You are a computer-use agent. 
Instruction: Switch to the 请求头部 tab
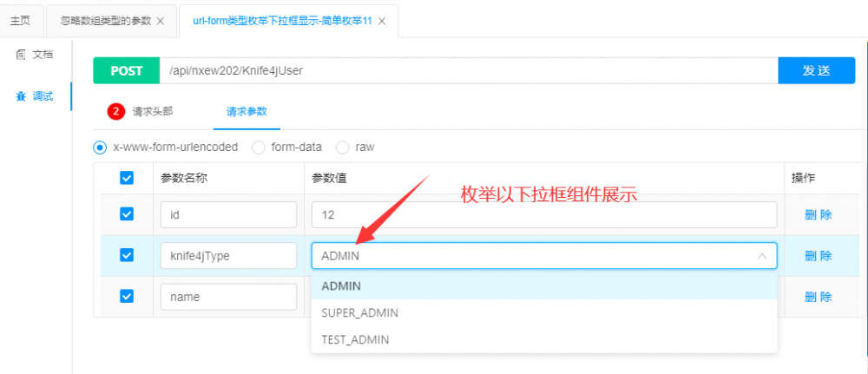click(x=152, y=111)
